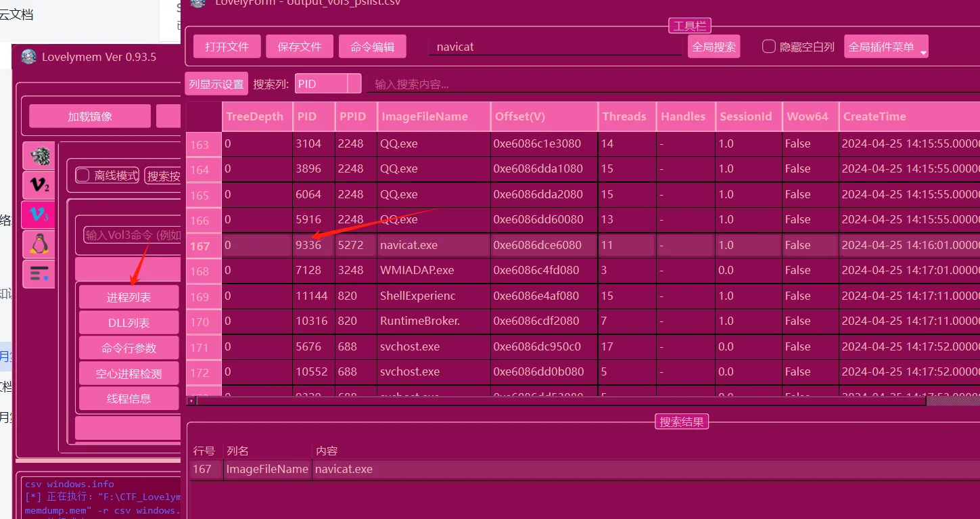Select the DLL列表 menu item
980x519 pixels.
click(129, 323)
